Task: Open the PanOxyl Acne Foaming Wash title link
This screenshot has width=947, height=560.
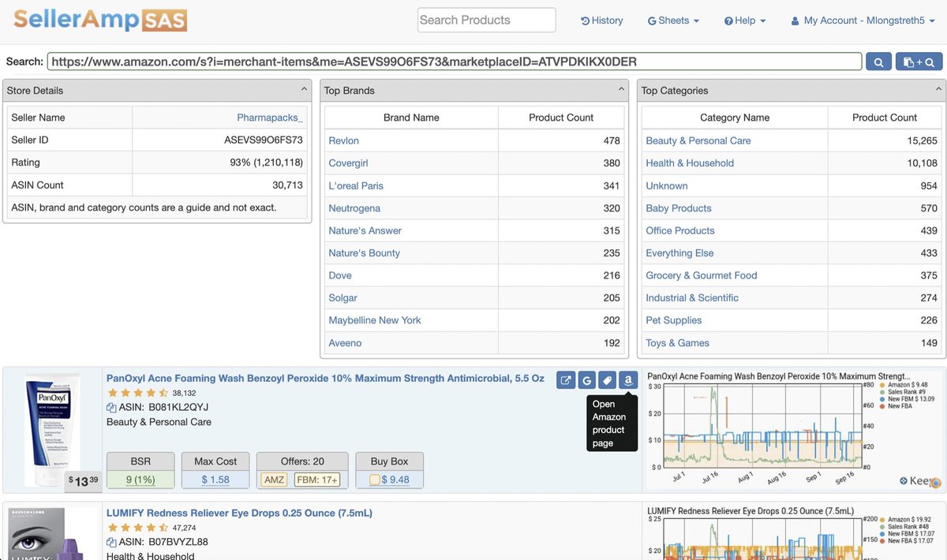Action: click(x=325, y=379)
